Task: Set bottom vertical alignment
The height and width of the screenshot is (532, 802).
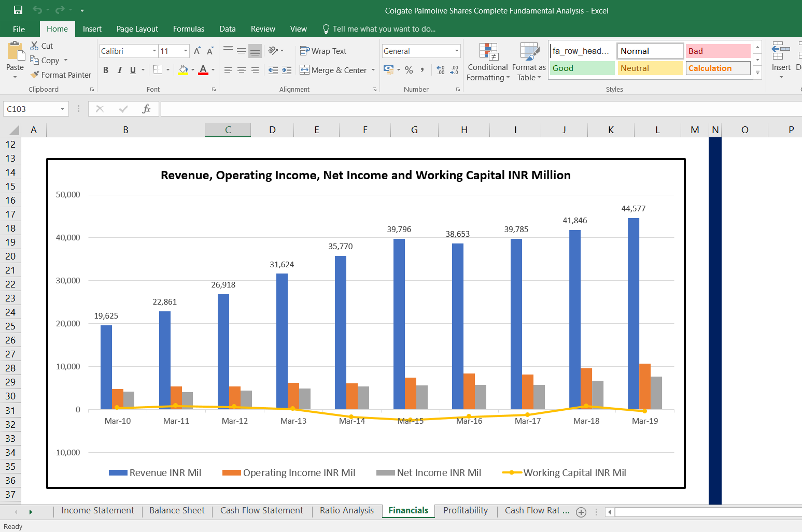Action: tap(255, 51)
